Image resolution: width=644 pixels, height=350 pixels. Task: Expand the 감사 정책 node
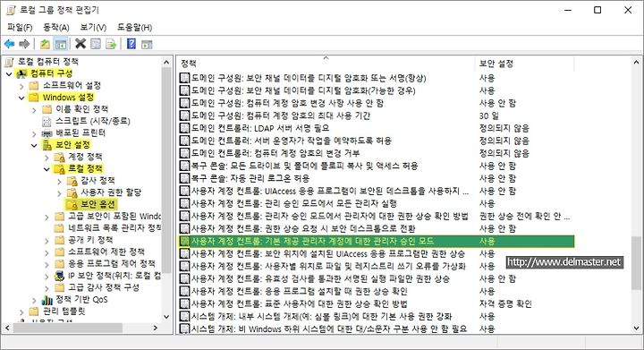(x=59, y=181)
